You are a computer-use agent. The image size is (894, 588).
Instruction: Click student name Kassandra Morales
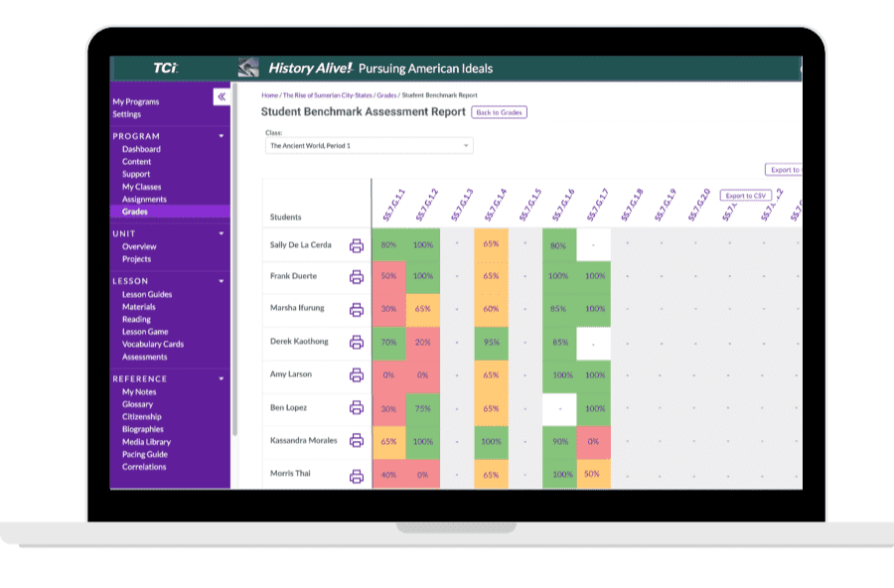click(303, 440)
